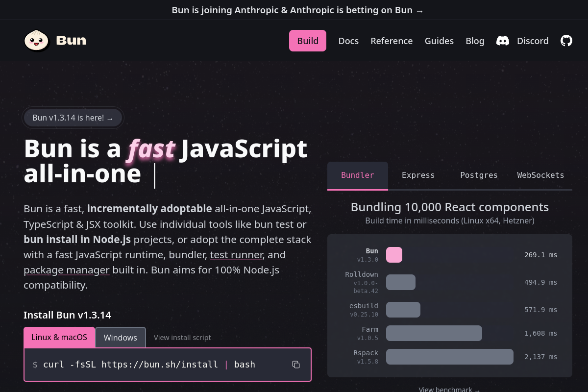This screenshot has height=392, width=588.
Task: Click the Rspack benchmark bar
Action: click(x=450, y=357)
